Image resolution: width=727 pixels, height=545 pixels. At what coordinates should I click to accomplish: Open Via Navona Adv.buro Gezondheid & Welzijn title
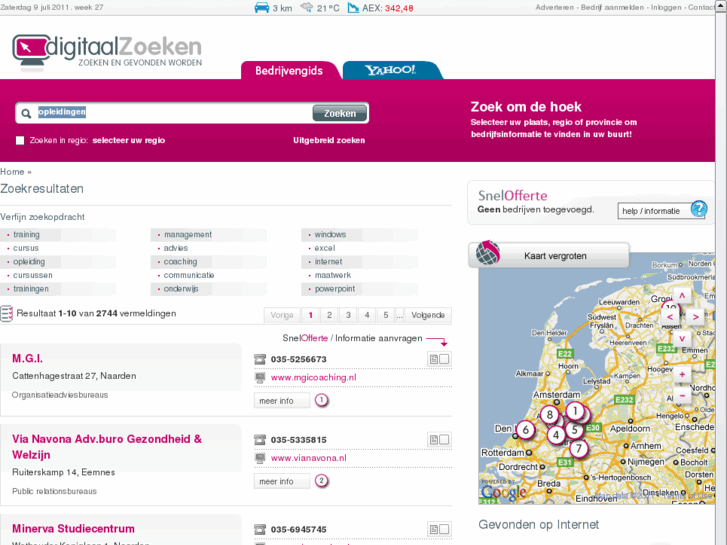(107, 447)
